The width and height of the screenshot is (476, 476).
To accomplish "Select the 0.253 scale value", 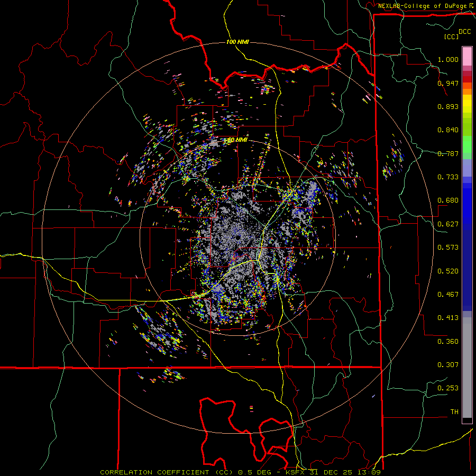I will 448,388.
